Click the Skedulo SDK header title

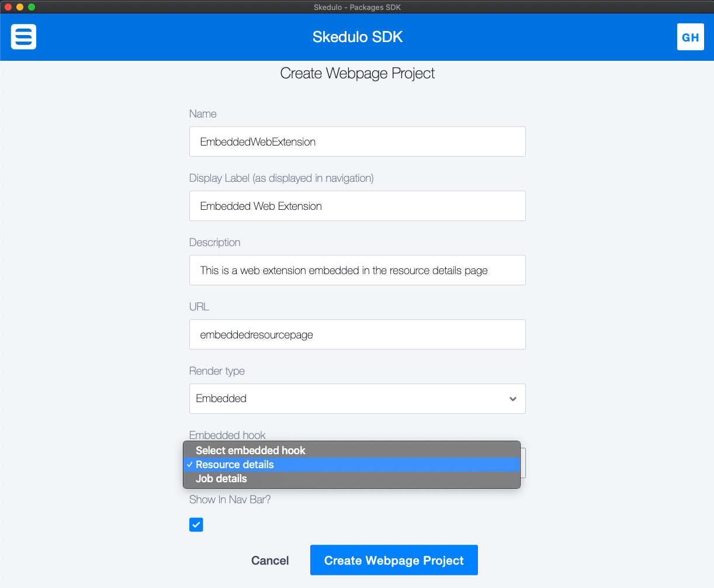(x=357, y=37)
